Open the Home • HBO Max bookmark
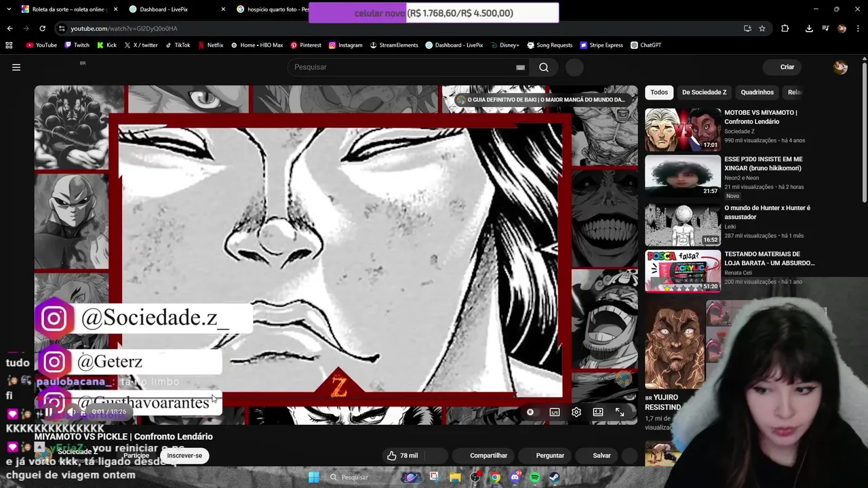The image size is (868, 488). coord(256,45)
